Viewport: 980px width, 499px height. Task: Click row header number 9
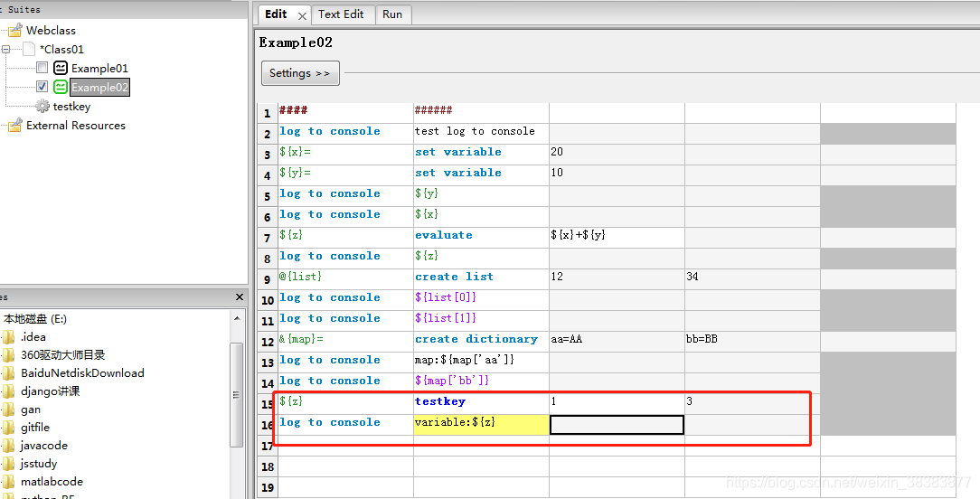tap(268, 279)
